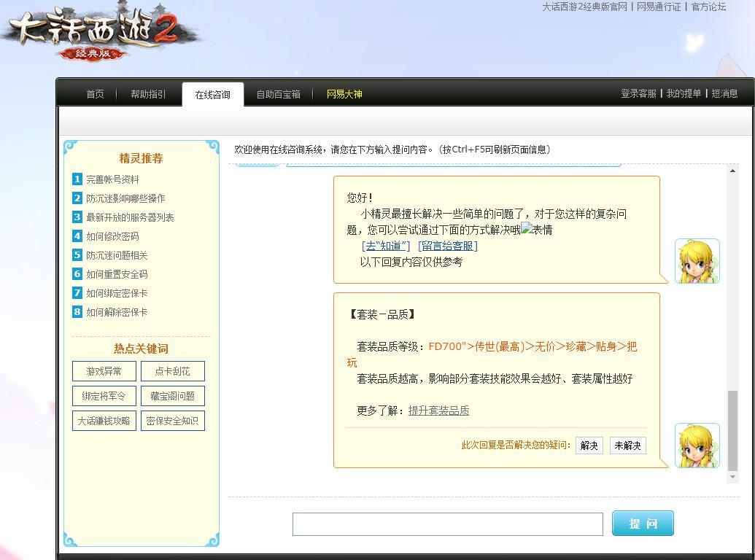Viewport: 755px width, 560px height.
Task: Click the 大话赚钱攻略 keyword button
Action: point(104,421)
